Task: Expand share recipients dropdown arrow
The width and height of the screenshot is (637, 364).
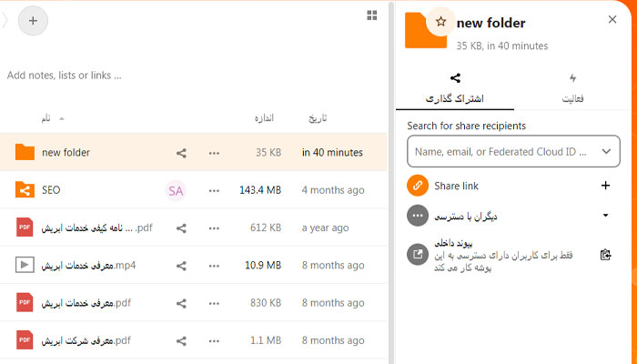Action: click(x=606, y=152)
